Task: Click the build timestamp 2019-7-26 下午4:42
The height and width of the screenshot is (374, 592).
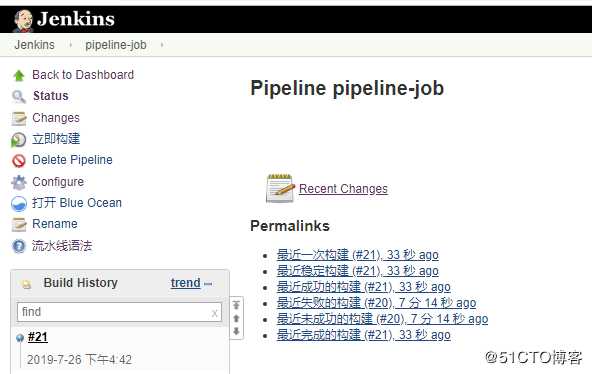Action: click(79, 360)
